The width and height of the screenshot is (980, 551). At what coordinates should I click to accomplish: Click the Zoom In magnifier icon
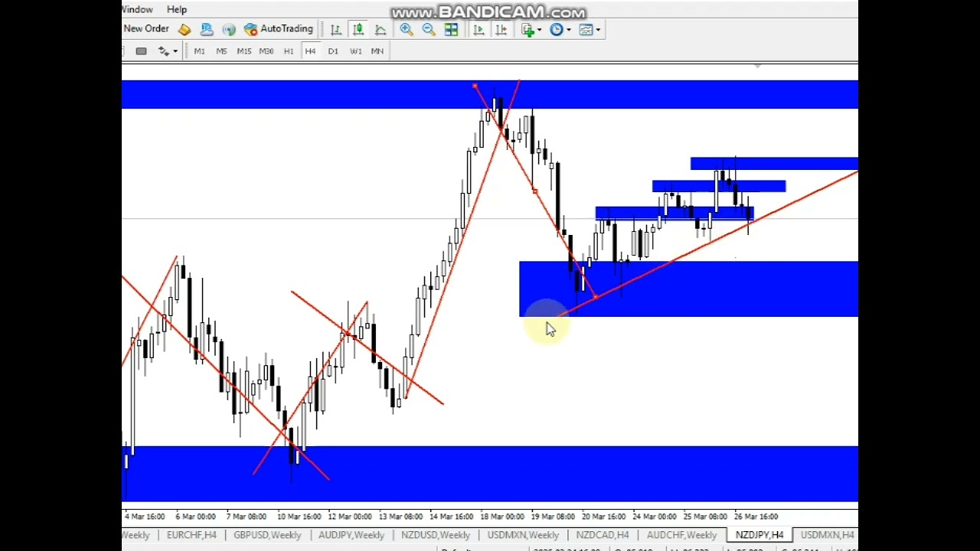click(407, 30)
